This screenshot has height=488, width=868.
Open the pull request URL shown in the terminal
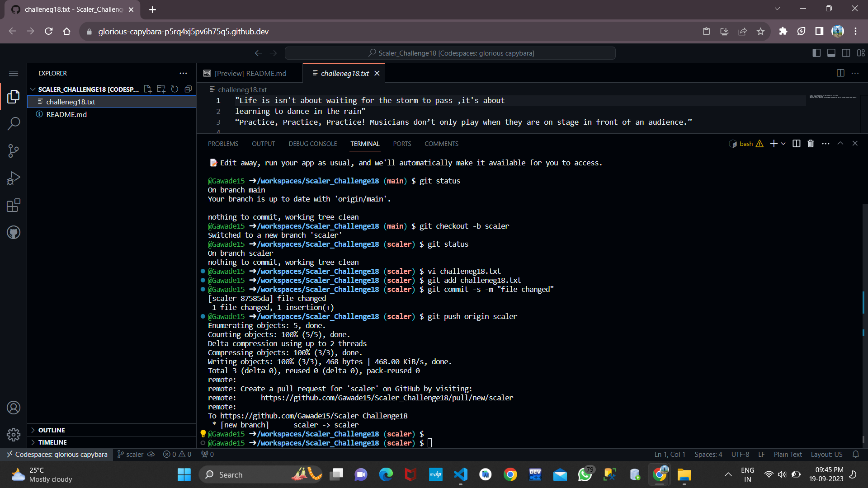click(387, 398)
